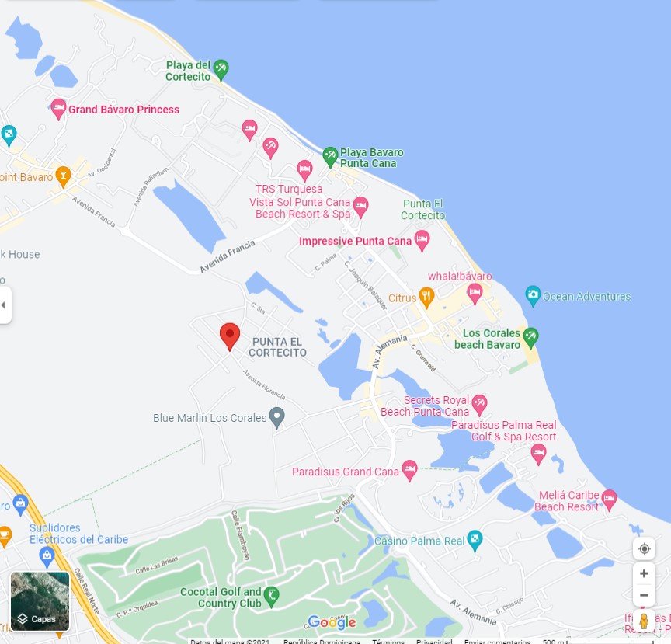This screenshot has width=671, height=644.
Task: Center map on my location
Action: coord(644,549)
